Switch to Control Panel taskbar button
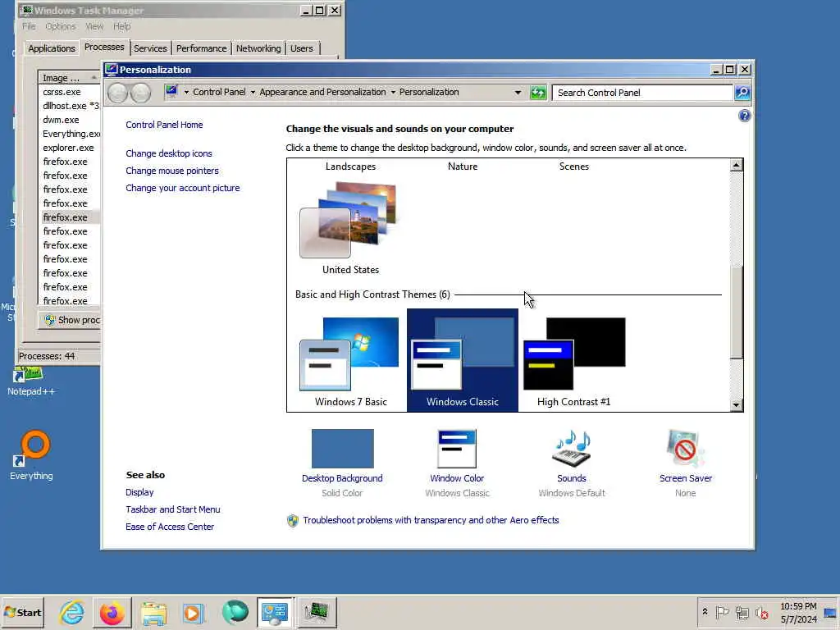 [x=276, y=612]
